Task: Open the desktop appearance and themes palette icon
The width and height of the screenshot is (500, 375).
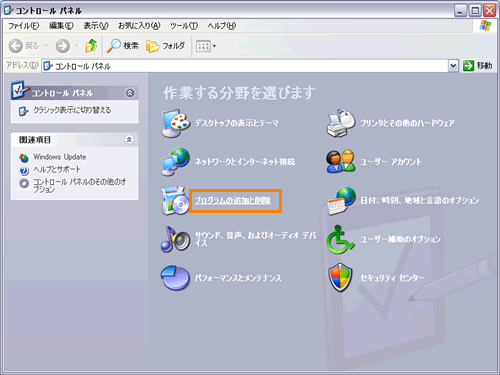Action: (176, 123)
